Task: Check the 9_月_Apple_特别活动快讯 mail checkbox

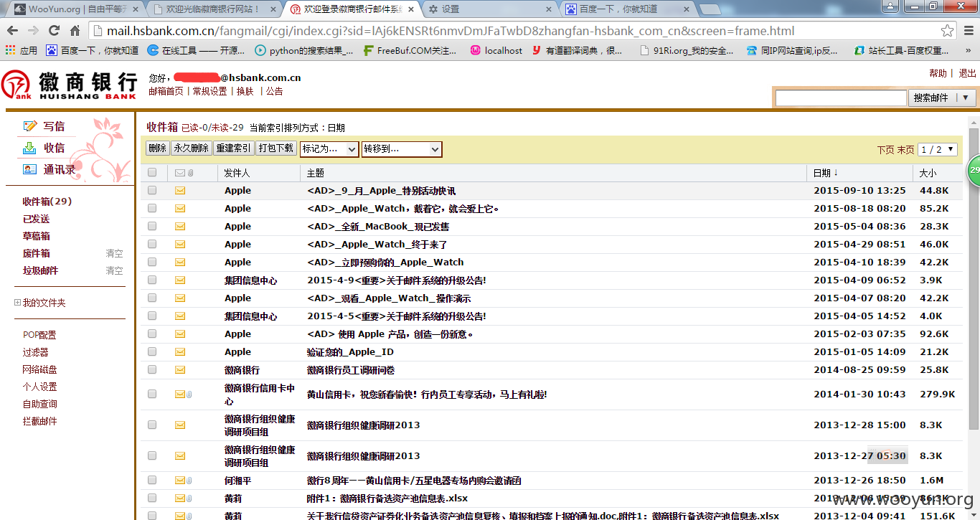Action: click(x=152, y=191)
